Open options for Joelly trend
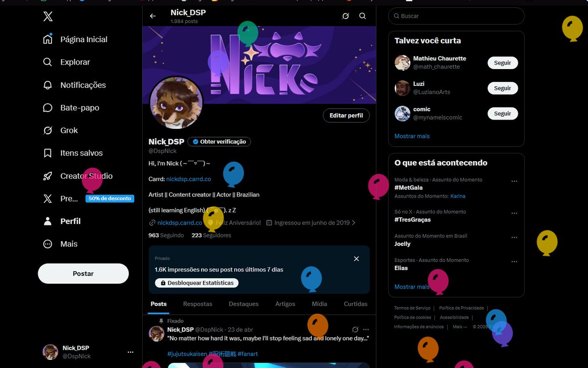588x368 pixels. click(514, 238)
